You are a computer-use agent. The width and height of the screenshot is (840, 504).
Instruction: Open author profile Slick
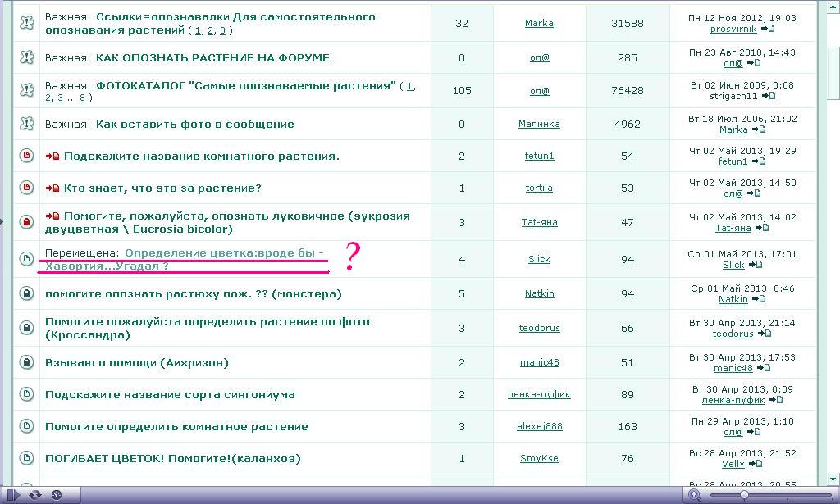(539, 259)
